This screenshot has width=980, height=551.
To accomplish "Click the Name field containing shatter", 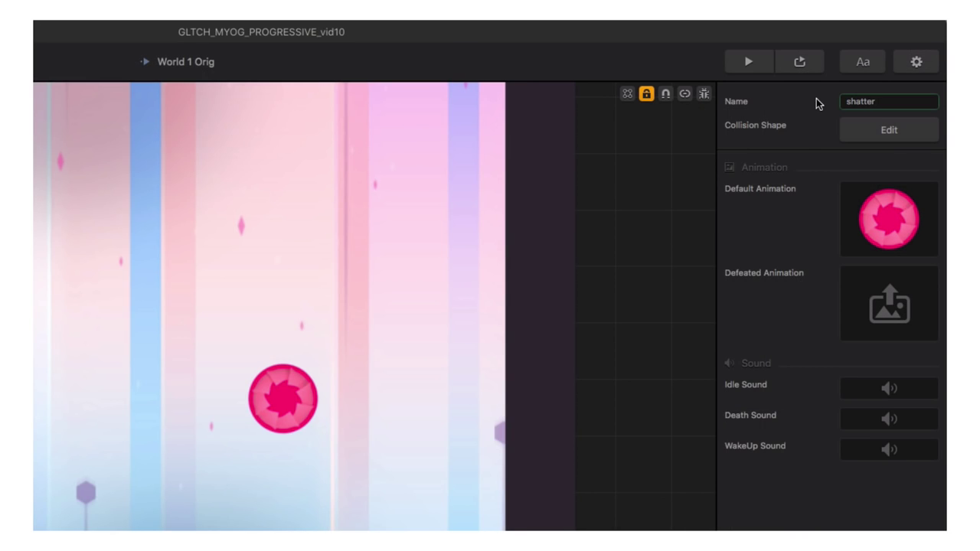I will (889, 102).
